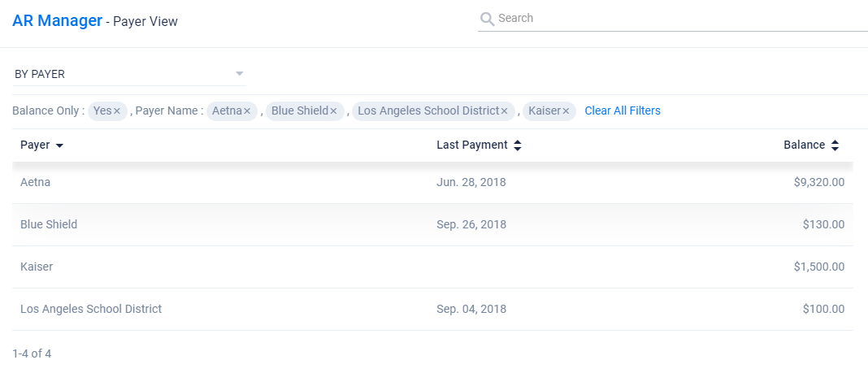The width and height of the screenshot is (868, 373).
Task: Sort by Balance column arrows
Action: click(x=834, y=145)
